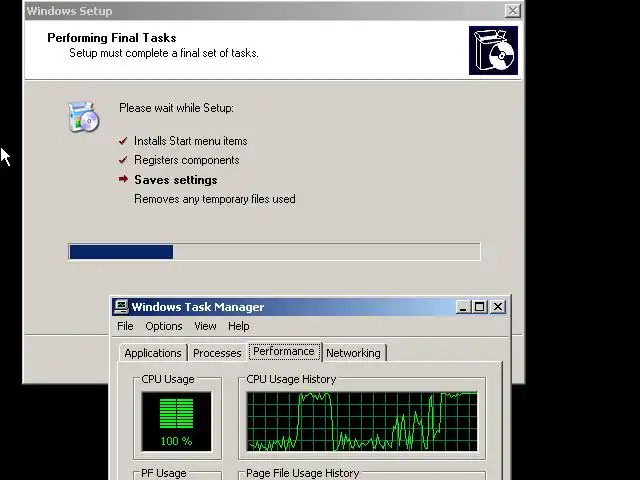Viewport: 640px width, 480px height.
Task: Close the Windows Setup dialog
Action: point(513,11)
